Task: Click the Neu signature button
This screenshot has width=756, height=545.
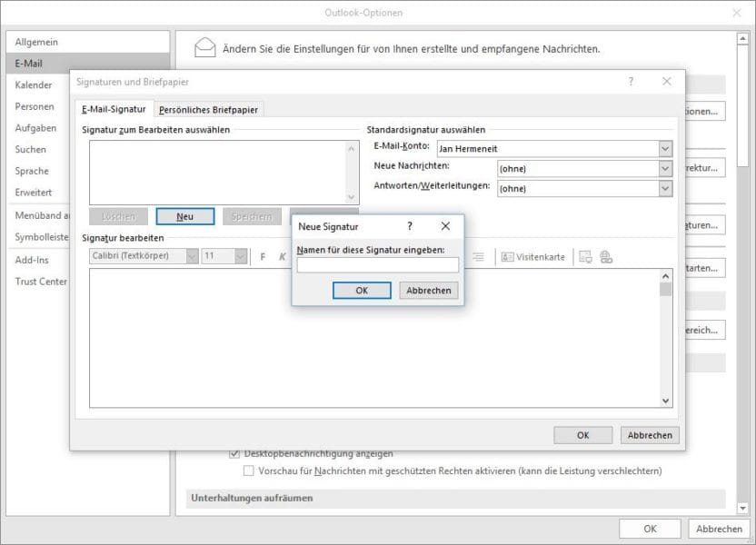Action: (185, 216)
